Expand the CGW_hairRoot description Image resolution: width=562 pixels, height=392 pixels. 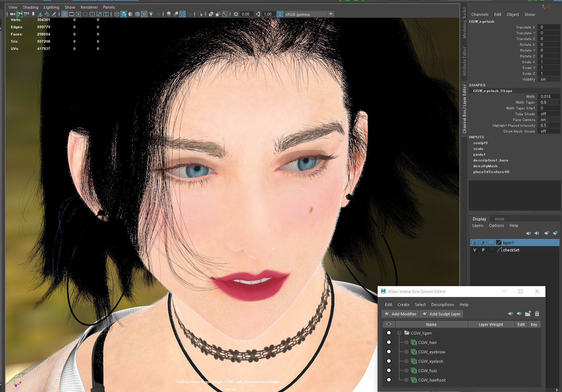click(x=406, y=380)
